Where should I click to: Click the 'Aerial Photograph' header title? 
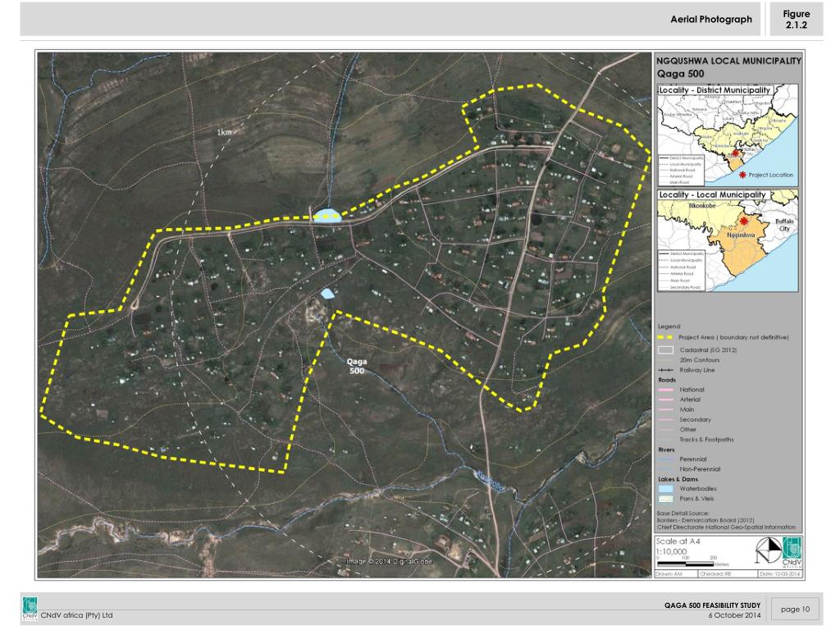pos(711,20)
